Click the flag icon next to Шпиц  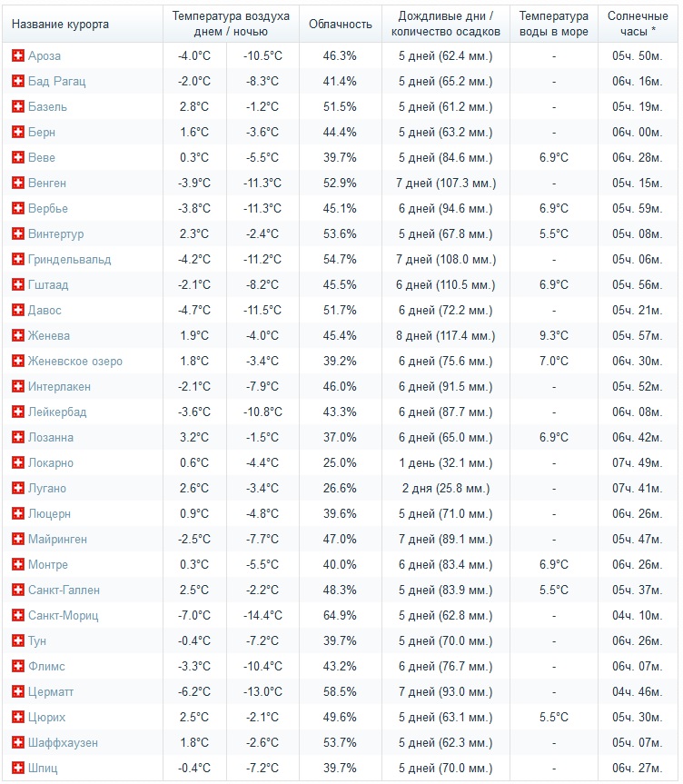(18, 768)
